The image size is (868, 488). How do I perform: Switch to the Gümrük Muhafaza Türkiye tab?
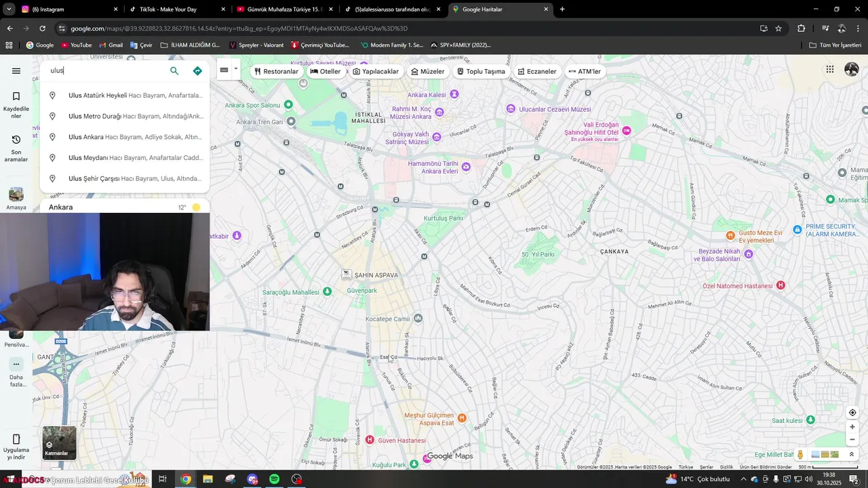[285, 9]
